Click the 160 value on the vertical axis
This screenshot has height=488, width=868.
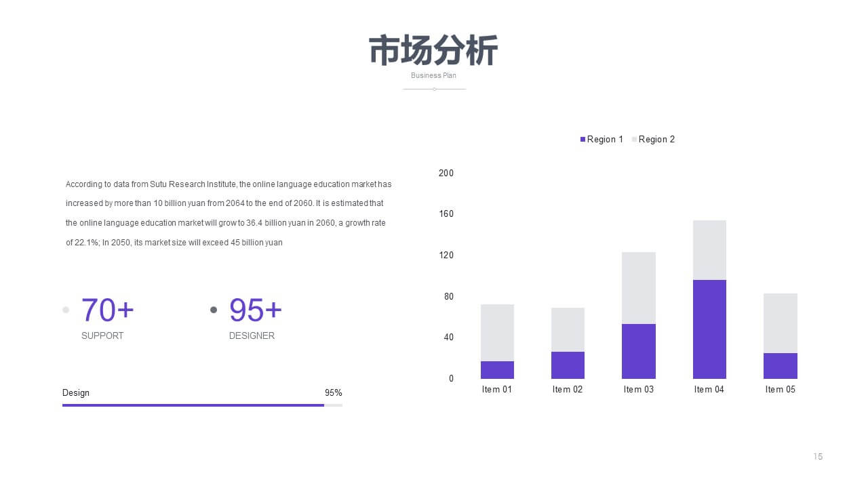tap(446, 214)
